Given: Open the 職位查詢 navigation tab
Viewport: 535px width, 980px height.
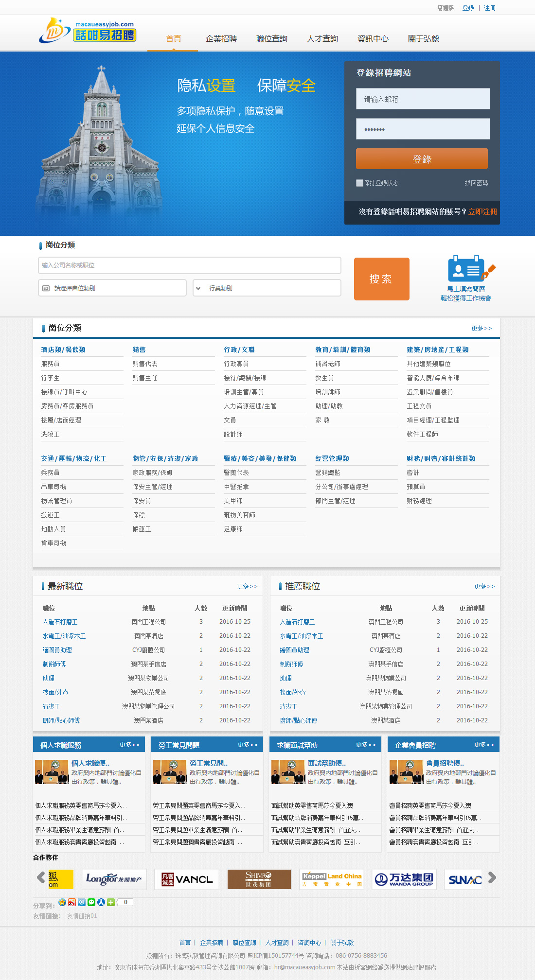Looking at the screenshot, I should coord(271,39).
